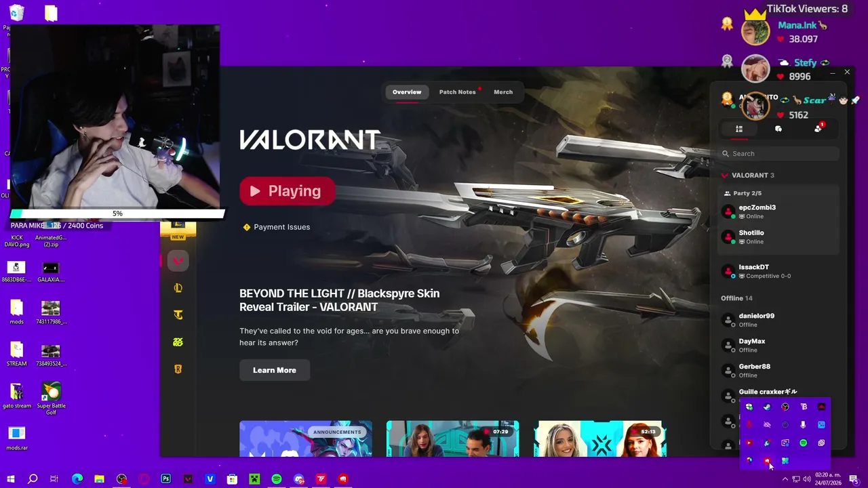
Task: Open the chat messages icon in social panel
Action: coord(778,129)
